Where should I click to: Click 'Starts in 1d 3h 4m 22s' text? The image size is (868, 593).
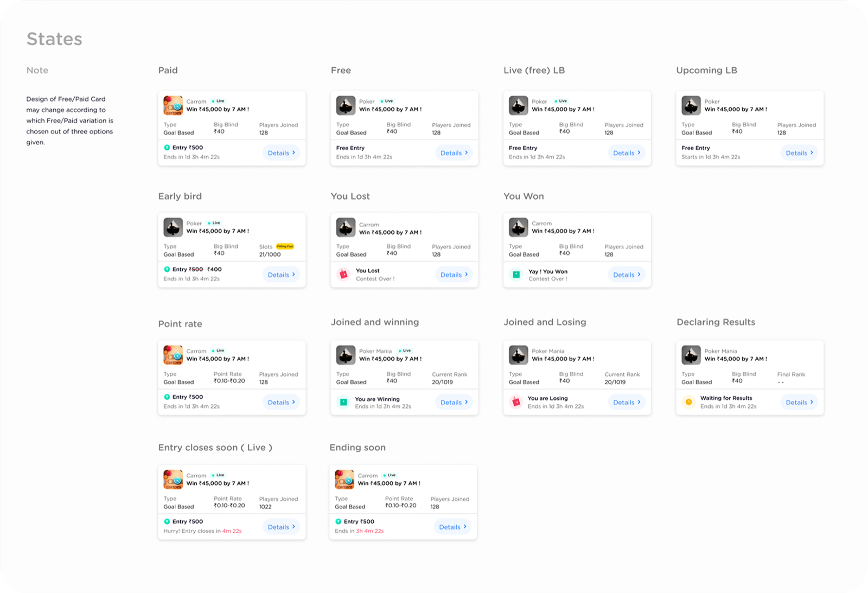click(711, 157)
